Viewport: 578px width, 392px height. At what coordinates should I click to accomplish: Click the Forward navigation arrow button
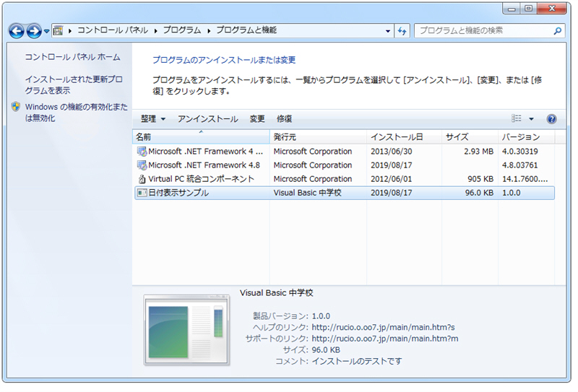34,31
